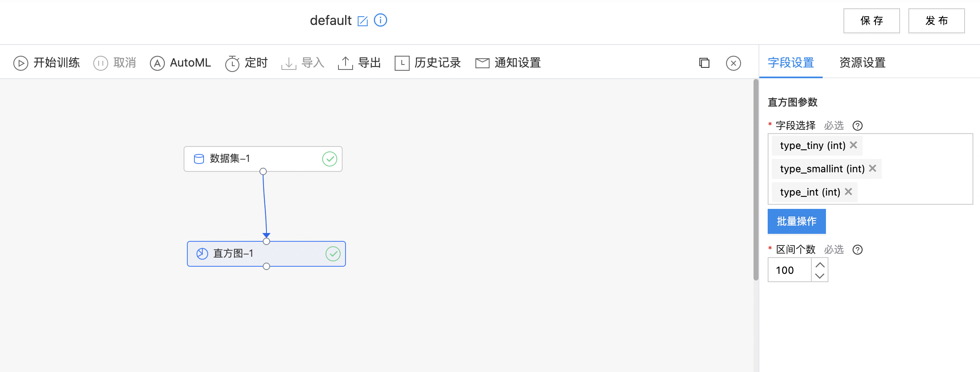Start training with the play icon
This screenshot has height=372, width=980.
click(21, 63)
